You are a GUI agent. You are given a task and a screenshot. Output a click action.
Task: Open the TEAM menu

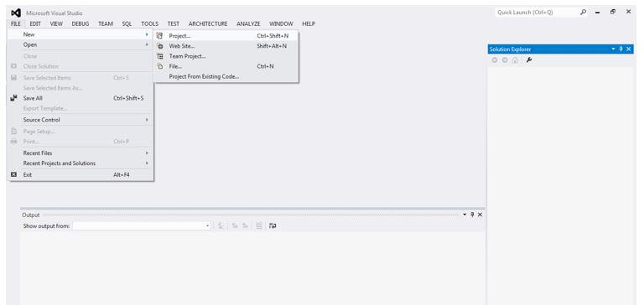coord(106,23)
